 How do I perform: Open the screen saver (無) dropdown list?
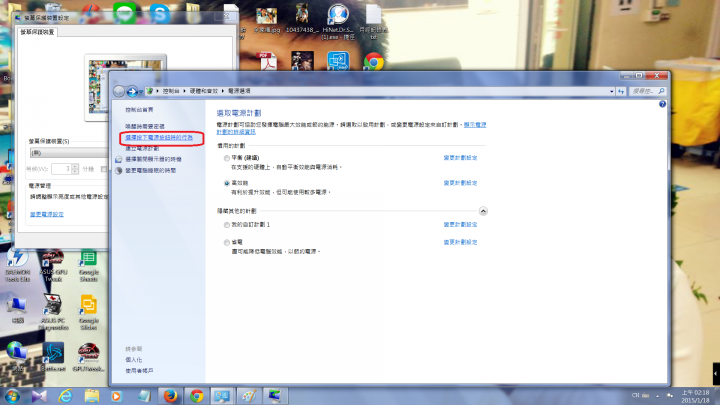(x=69, y=152)
